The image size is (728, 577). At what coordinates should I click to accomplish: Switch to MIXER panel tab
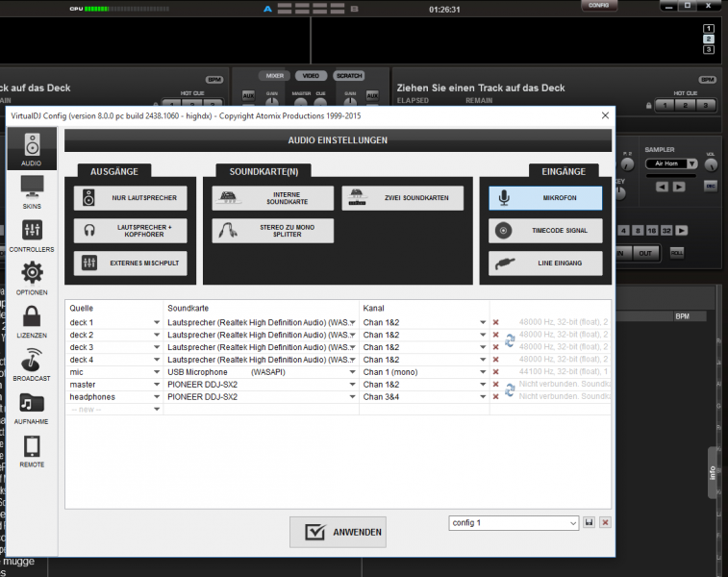(x=275, y=76)
